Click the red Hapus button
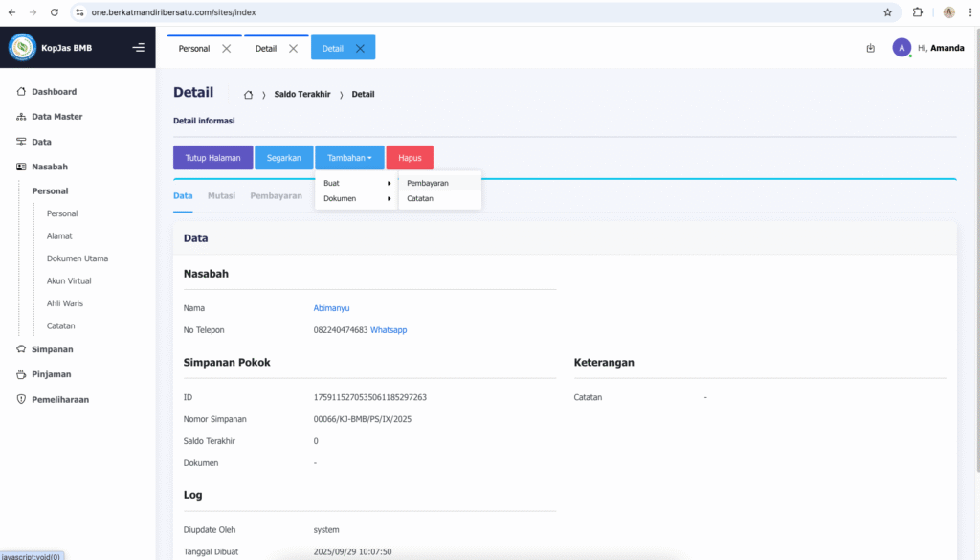The height and width of the screenshot is (560, 980). (x=410, y=158)
